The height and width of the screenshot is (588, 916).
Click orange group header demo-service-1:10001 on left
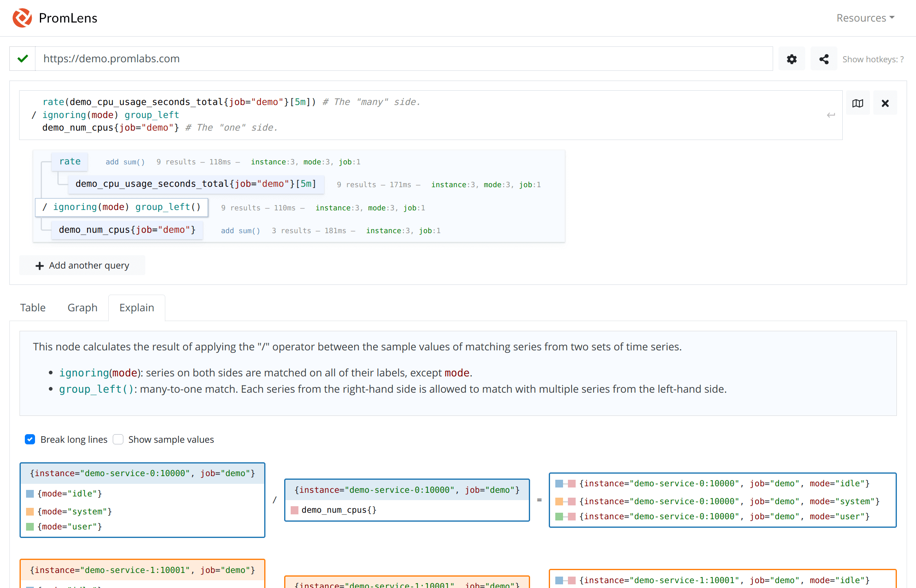tap(142, 570)
